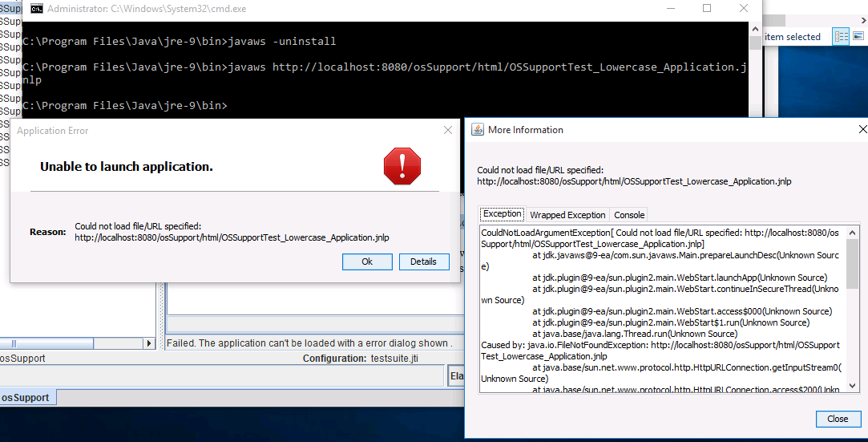This screenshot has height=442, width=868.
Task: Click 'Unable to launch application.' heading
Action: click(x=126, y=167)
